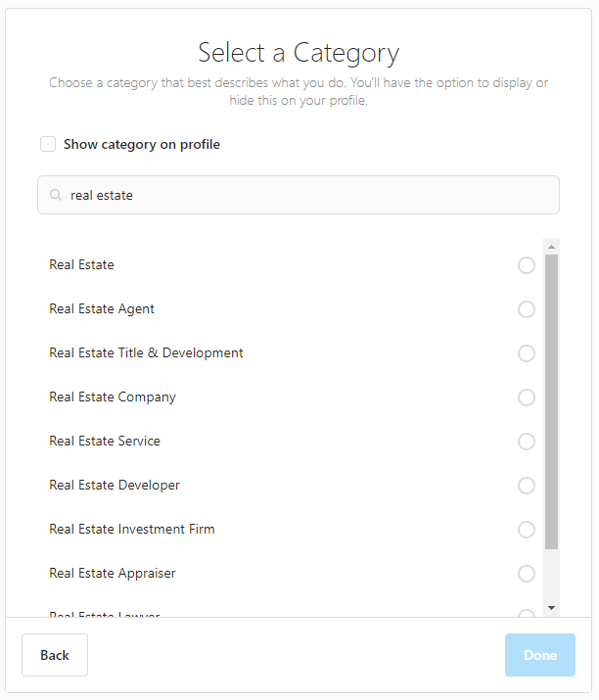Click the Show category on profile label
This screenshot has height=700, width=599.
[x=142, y=144]
